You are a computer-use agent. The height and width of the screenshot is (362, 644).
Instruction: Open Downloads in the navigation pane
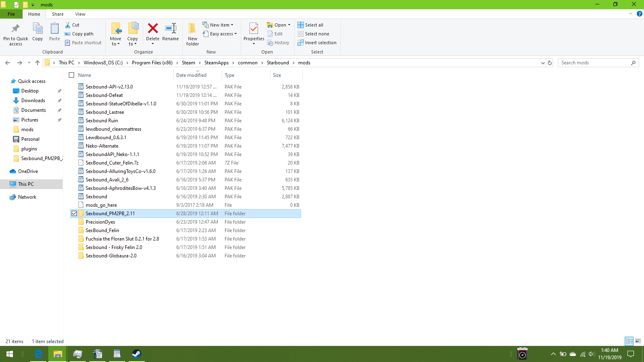pos(33,101)
